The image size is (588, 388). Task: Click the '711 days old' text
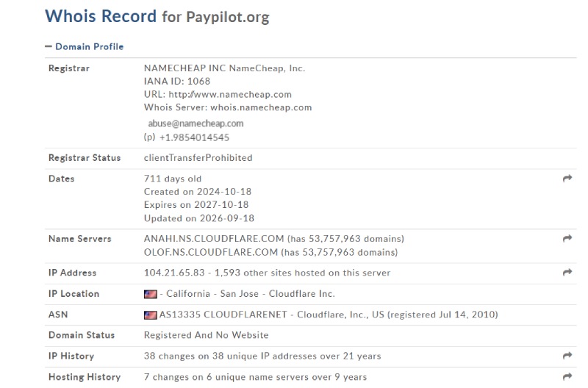point(173,179)
